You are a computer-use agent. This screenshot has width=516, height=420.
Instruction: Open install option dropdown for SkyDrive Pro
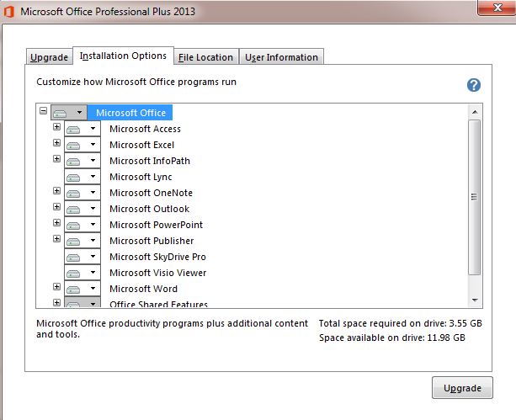tap(82, 257)
